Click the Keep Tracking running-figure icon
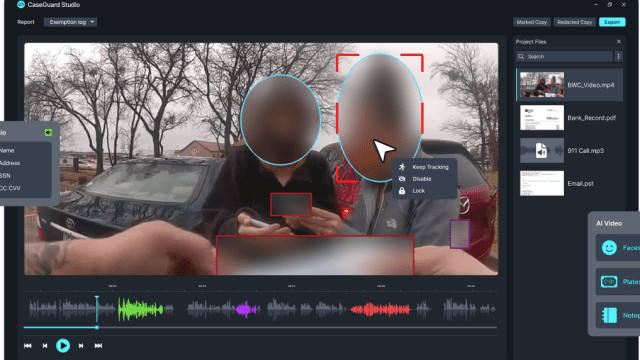The image size is (640, 360). click(x=402, y=167)
